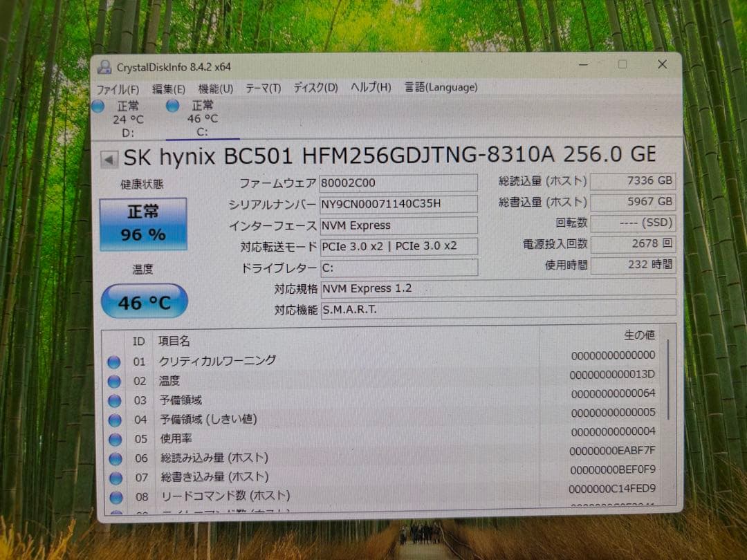Click the power on hours value 232 時間
The width and height of the screenshot is (747, 560).
tap(633, 265)
